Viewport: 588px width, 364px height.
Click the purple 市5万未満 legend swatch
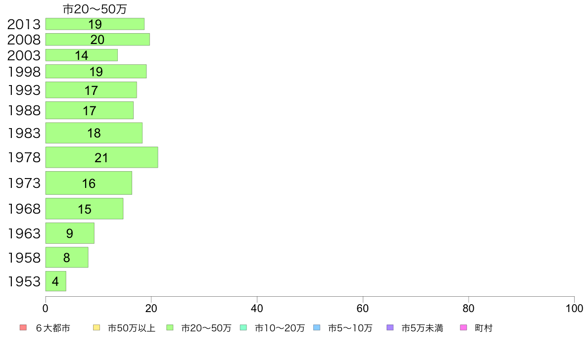coord(390,327)
